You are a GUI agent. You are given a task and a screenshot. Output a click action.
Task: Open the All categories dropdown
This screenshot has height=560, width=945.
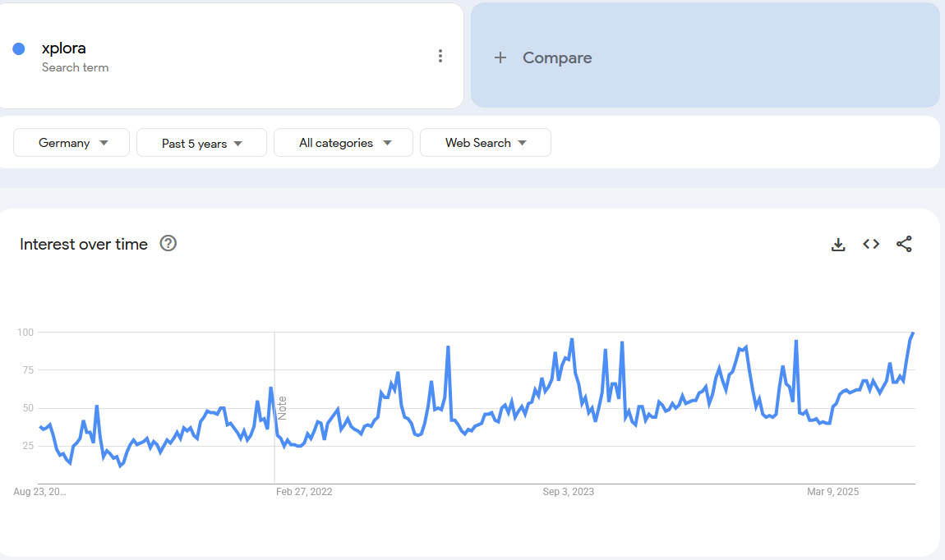point(343,143)
